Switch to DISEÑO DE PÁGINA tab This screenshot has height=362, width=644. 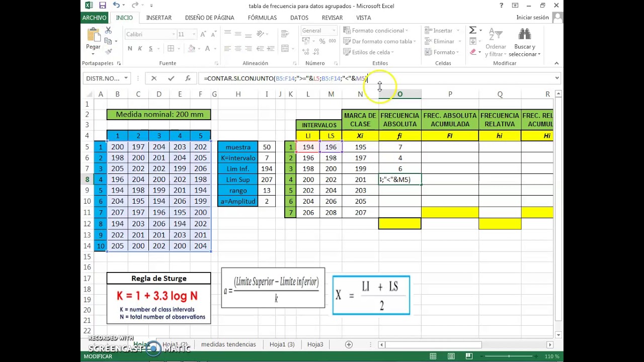(x=210, y=18)
